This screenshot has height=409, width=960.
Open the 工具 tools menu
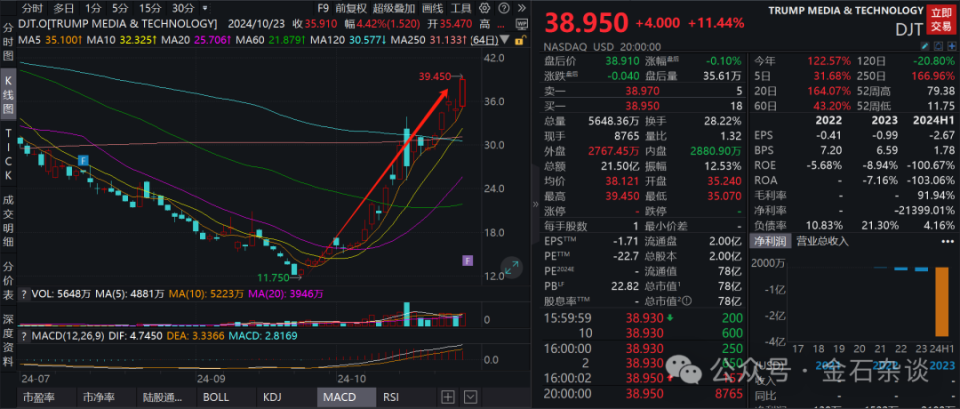[461, 9]
